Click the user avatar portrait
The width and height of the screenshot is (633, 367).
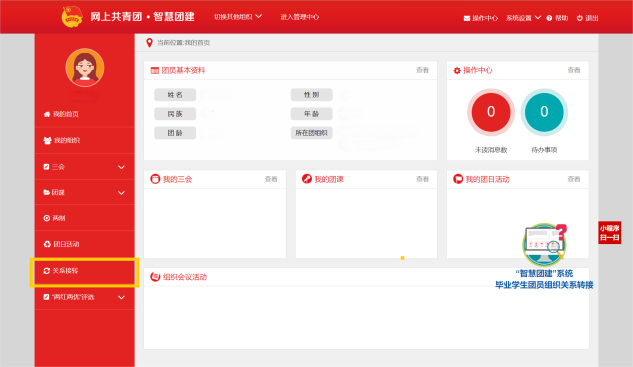tap(85, 67)
